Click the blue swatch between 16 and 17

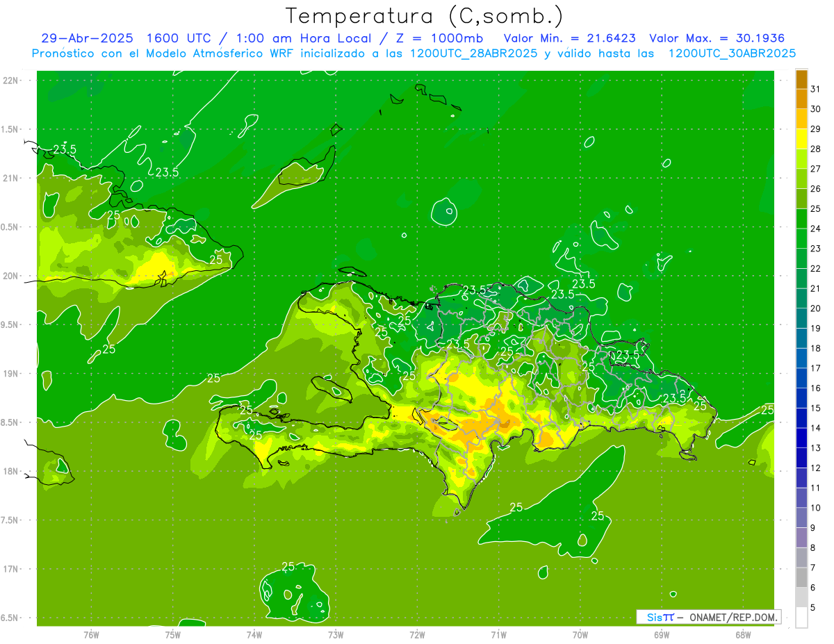(801, 379)
